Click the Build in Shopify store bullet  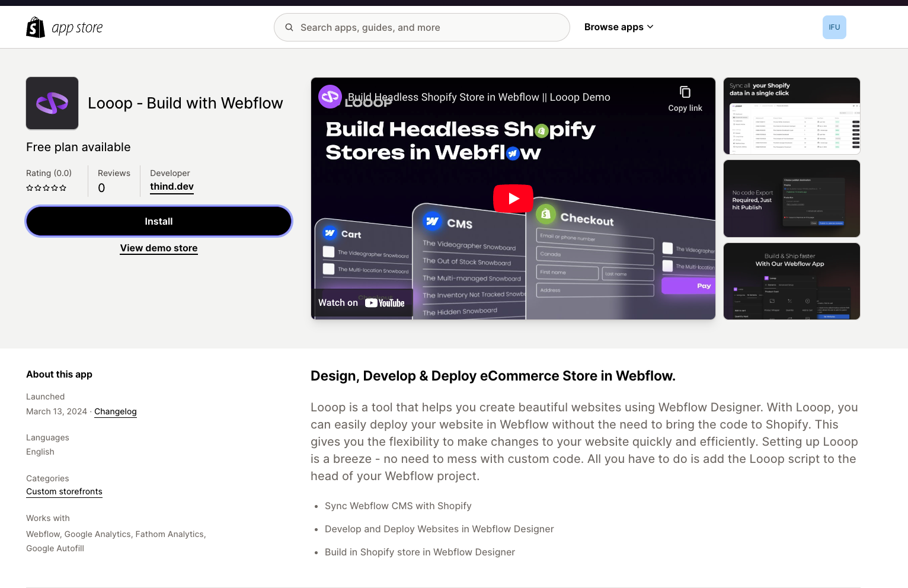pos(420,552)
